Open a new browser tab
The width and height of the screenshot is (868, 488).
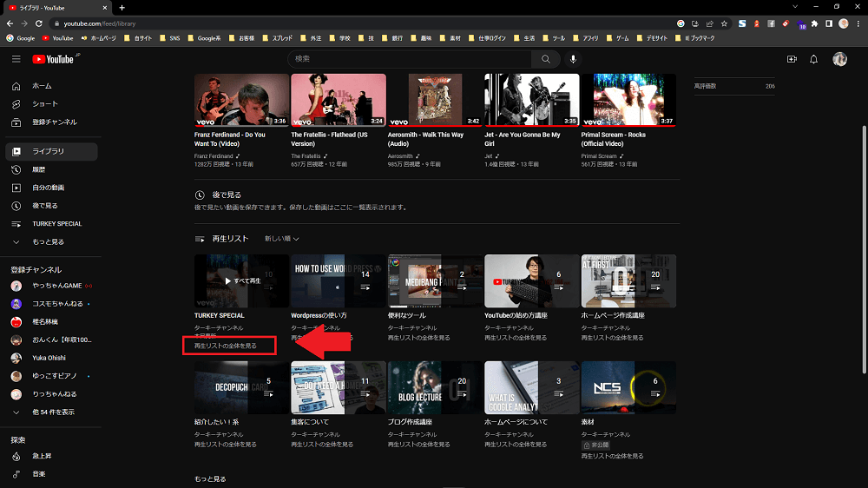point(122,8)
